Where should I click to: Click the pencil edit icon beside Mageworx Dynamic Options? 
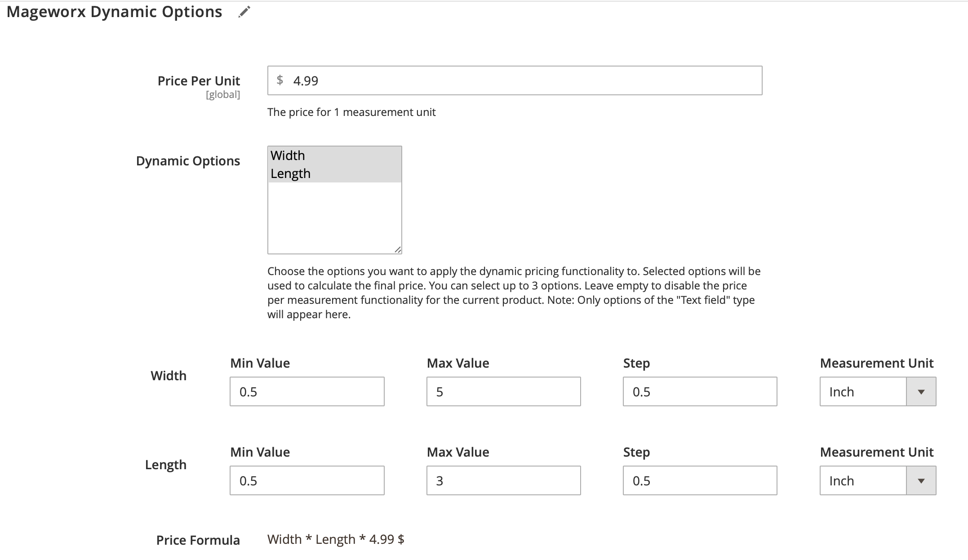pos(244,12)
